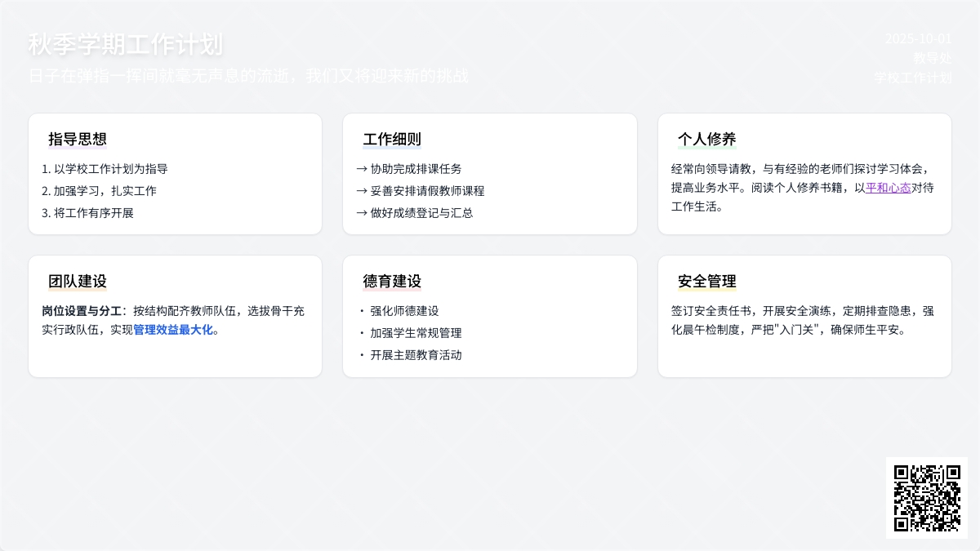Click the 教导处 label in header
The height and width of the screenshot is (551, 980).
click(932, 58)
